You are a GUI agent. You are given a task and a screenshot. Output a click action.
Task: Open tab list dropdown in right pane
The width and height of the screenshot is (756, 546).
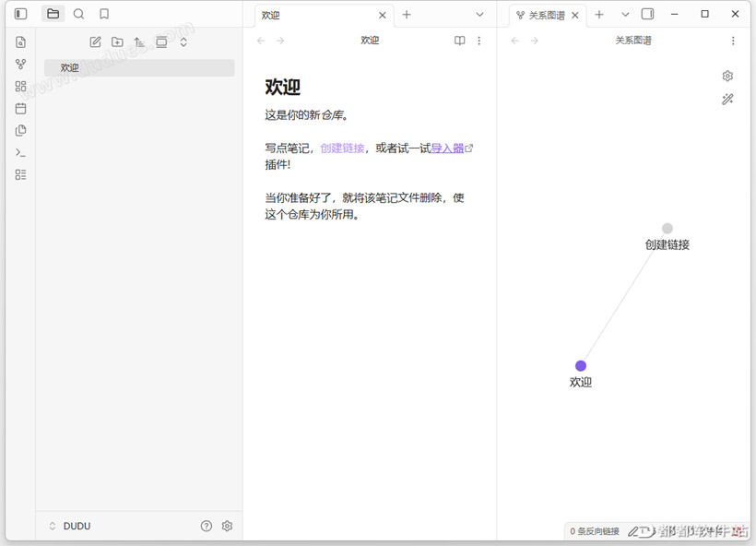coord(625,15)
